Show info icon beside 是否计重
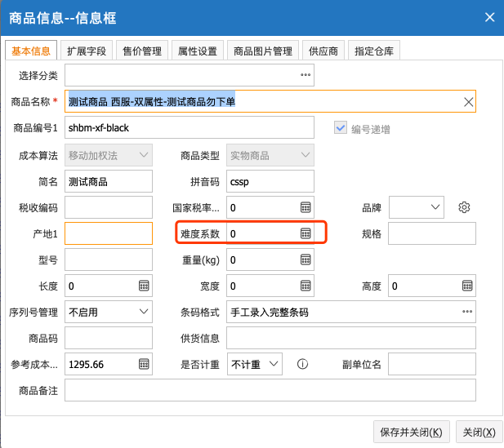The height and width of the screenshot is (448, 504). pos(302,364)
